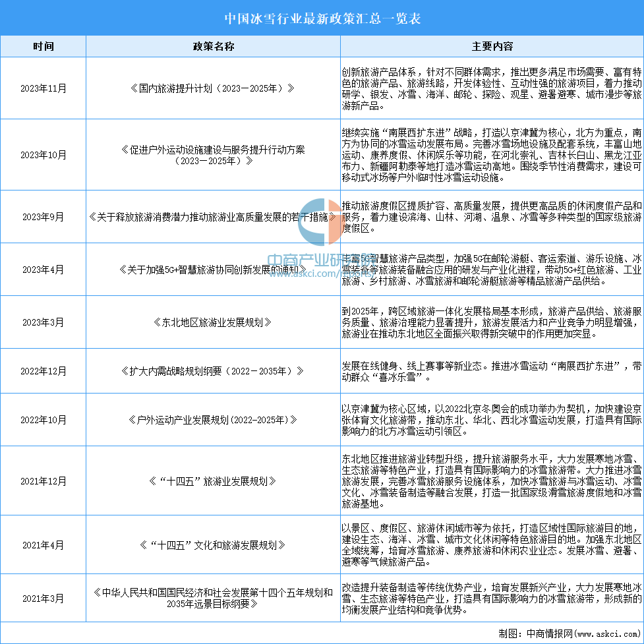Select policy 《户外运动产业发展规划(2022-2025年)》
The width and height of the screenshot is (644, 644).
(213, 420)
